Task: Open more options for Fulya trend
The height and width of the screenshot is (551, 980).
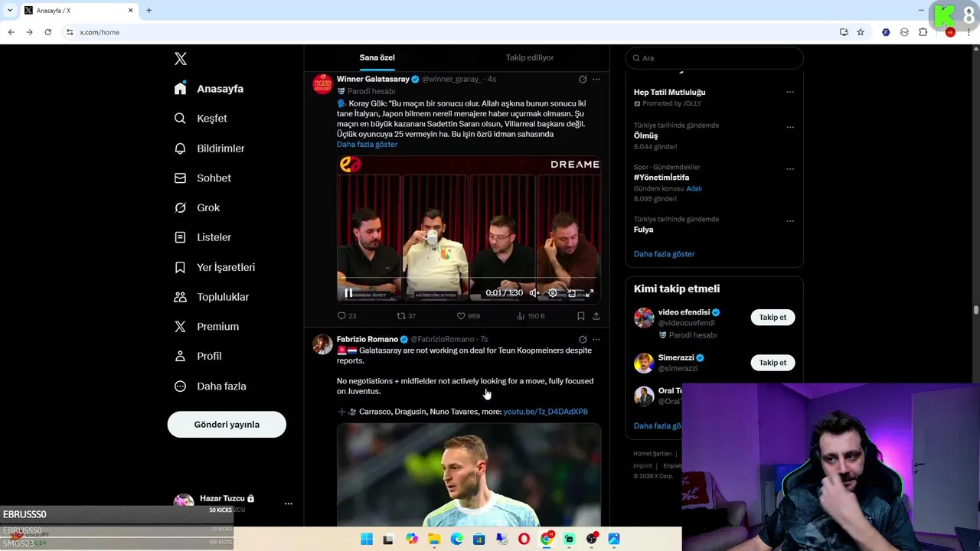Action: [790, 221]
